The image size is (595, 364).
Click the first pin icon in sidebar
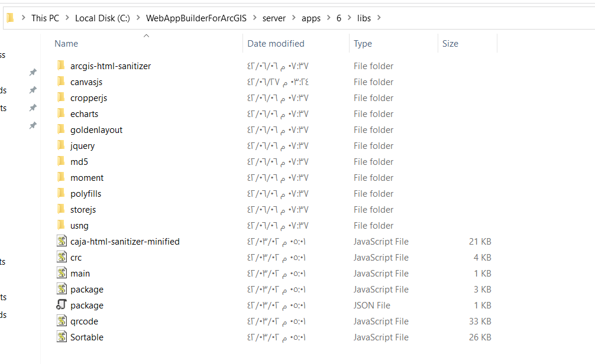[x=33, y=72]
